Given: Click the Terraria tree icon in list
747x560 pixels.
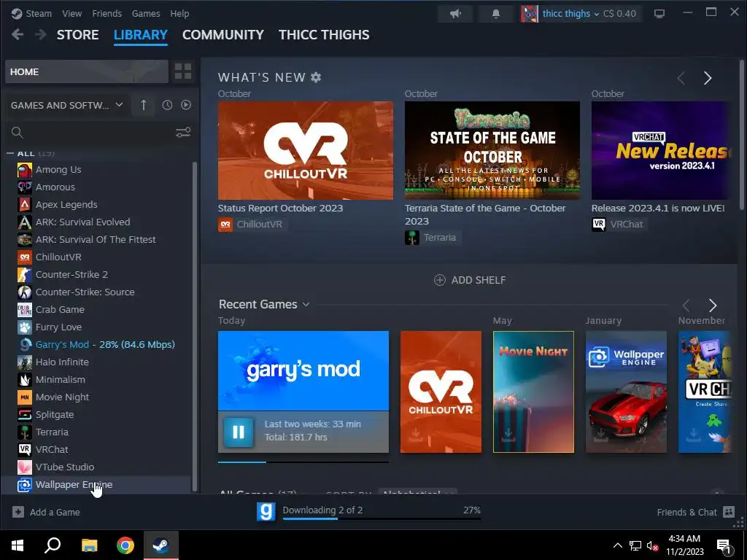Looking at the screenshot, I should point(25,432).
